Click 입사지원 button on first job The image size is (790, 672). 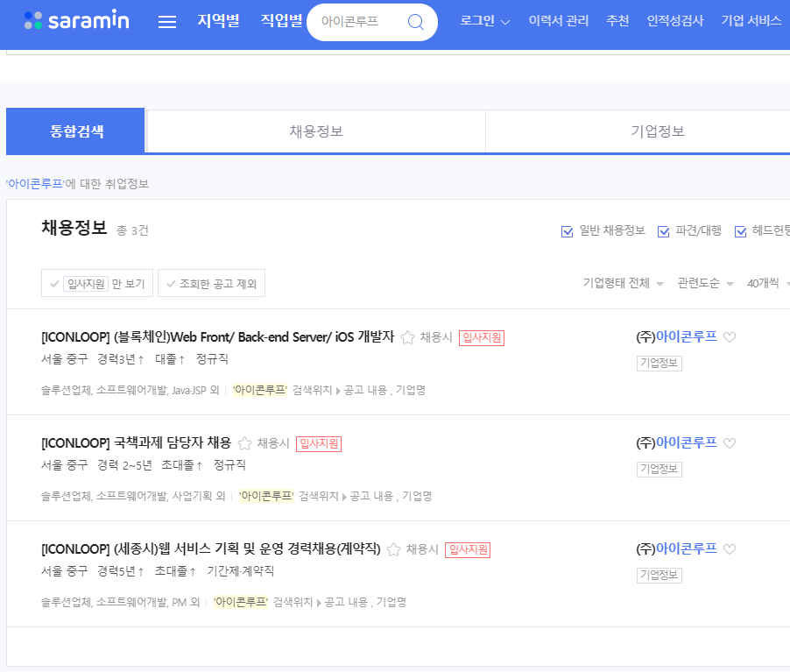(x=482, y=338)
